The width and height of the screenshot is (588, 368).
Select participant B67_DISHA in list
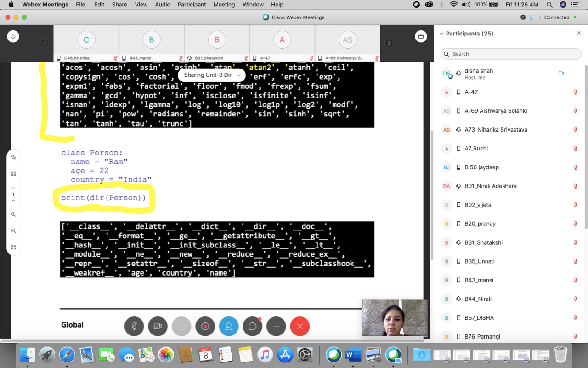click(509, 318)
